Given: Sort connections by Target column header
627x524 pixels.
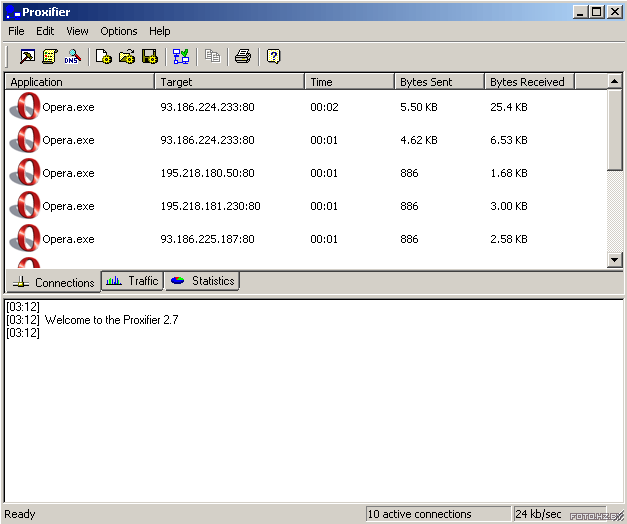Looking at the screenshot, I should coord(230,82).
